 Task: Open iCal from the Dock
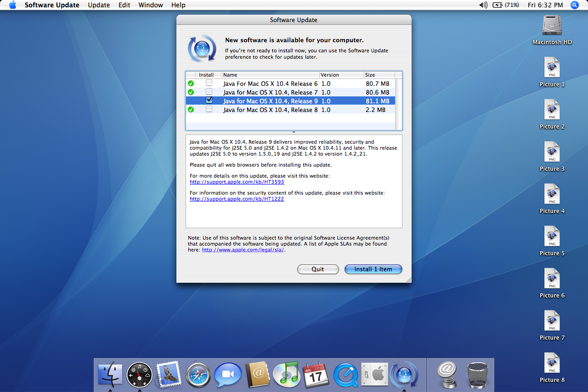pos(316,375)
